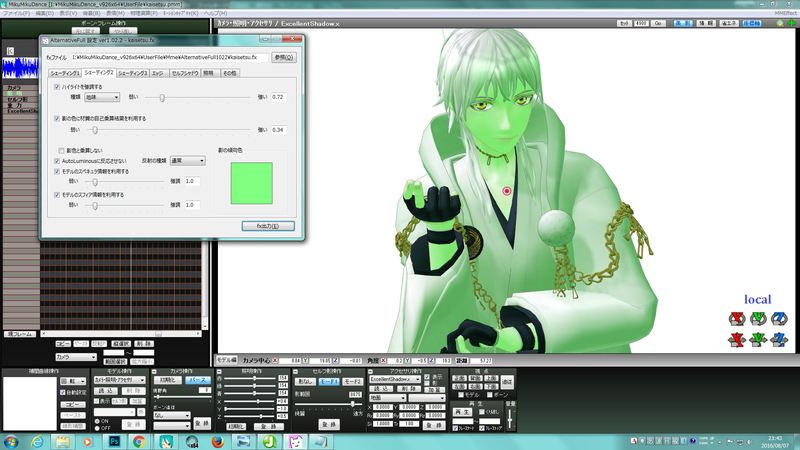The image size is (800, 450).
Task: Click the 参照 browse button
Action: 284,58
